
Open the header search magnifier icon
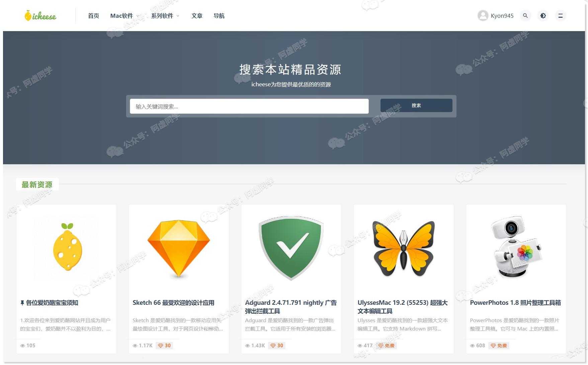pyautogui.click(x=525, y=16)
